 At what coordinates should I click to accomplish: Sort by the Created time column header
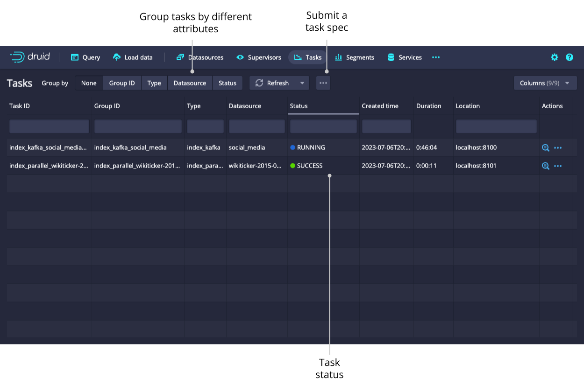[380, 106]
